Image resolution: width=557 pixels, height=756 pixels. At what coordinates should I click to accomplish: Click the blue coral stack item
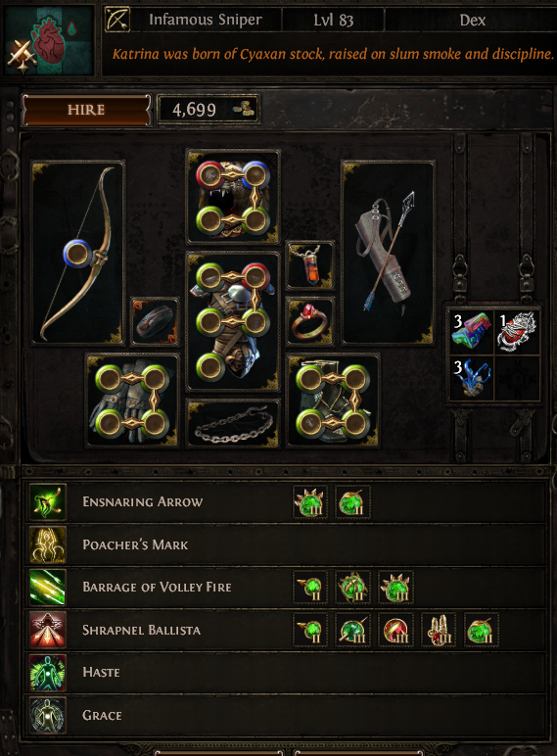[471, 378]
